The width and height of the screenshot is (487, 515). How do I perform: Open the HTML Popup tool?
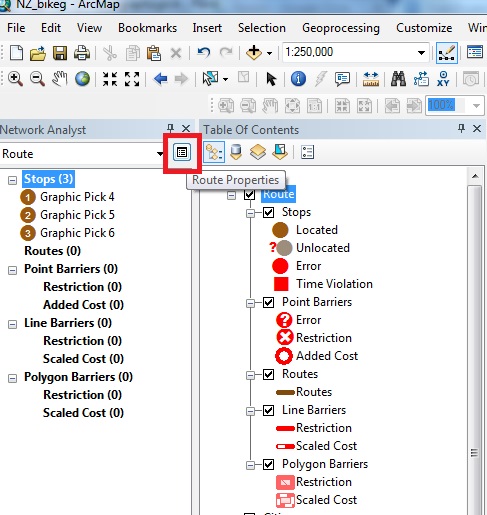(x=342, y=79)
